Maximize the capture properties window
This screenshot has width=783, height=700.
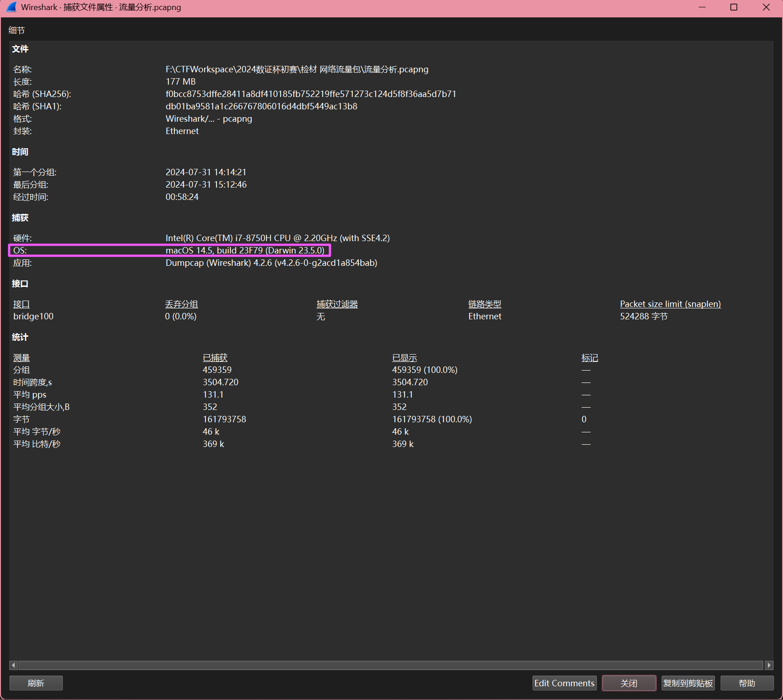coord(734,7)
